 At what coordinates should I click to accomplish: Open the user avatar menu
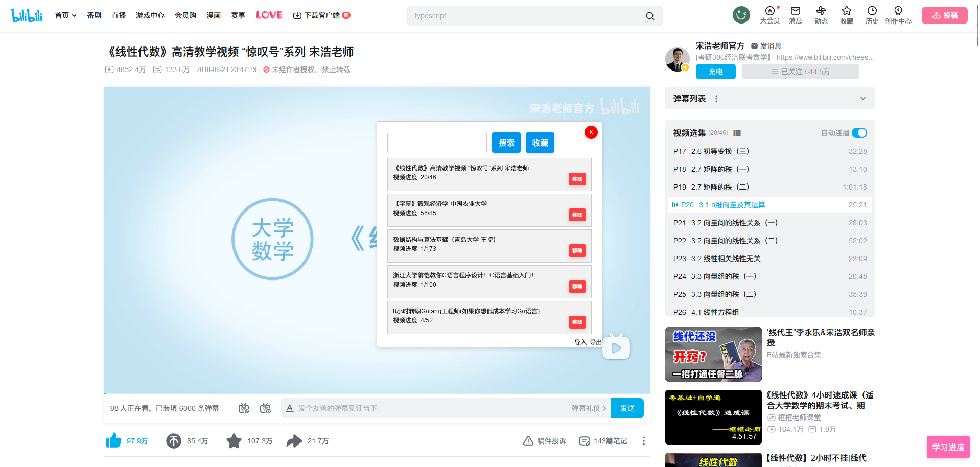(741, 15)
